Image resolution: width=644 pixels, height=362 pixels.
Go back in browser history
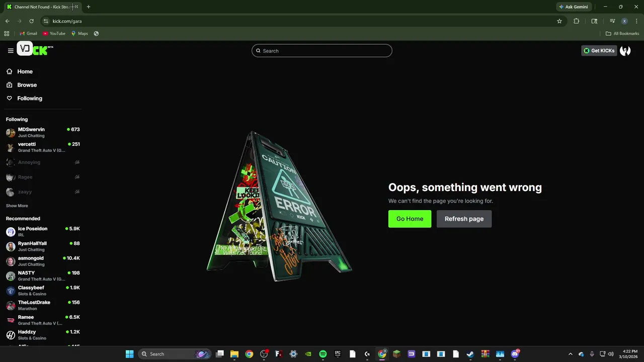tap(7, 21)
